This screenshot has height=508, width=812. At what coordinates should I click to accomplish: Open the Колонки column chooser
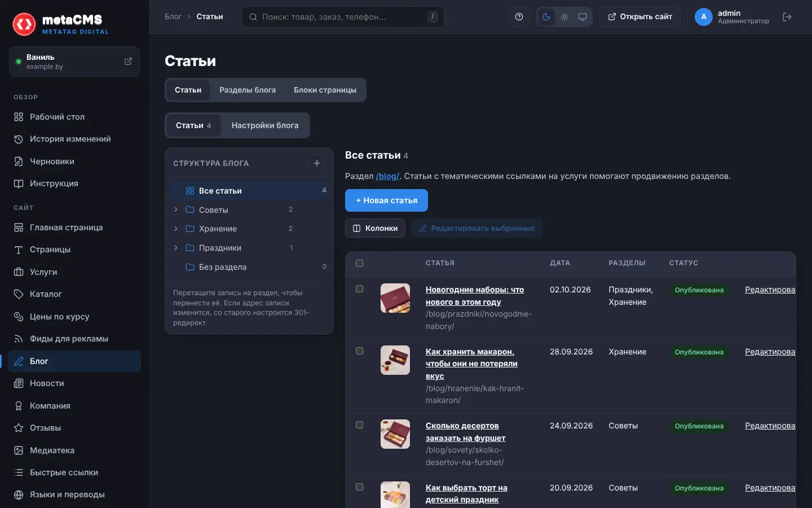[x=375, y=228]
